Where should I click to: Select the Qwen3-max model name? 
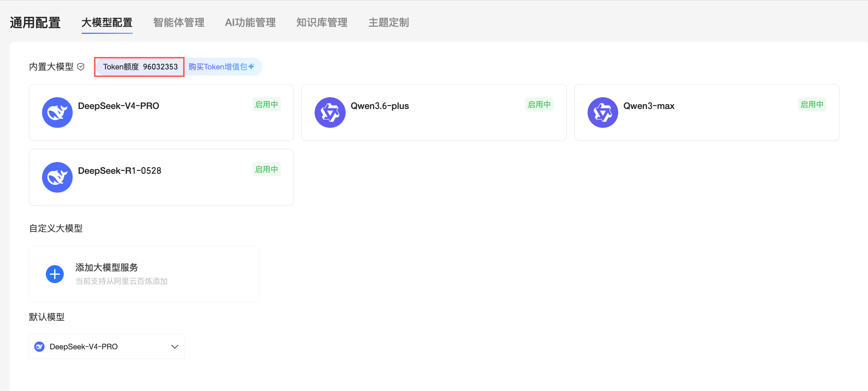(649, 106)
